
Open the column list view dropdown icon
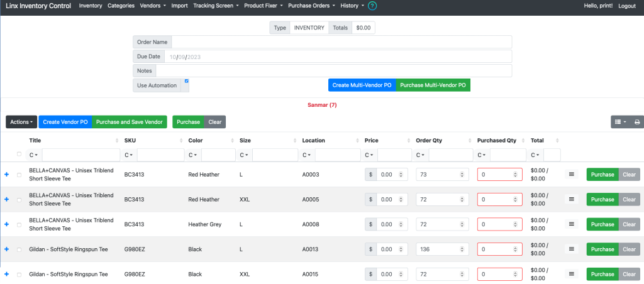[x=621, y=122]
